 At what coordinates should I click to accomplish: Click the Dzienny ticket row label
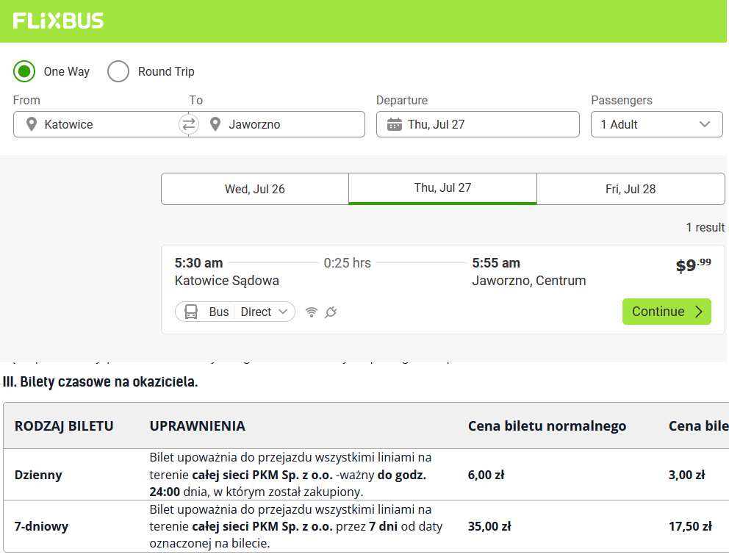(x=38, y=475)
